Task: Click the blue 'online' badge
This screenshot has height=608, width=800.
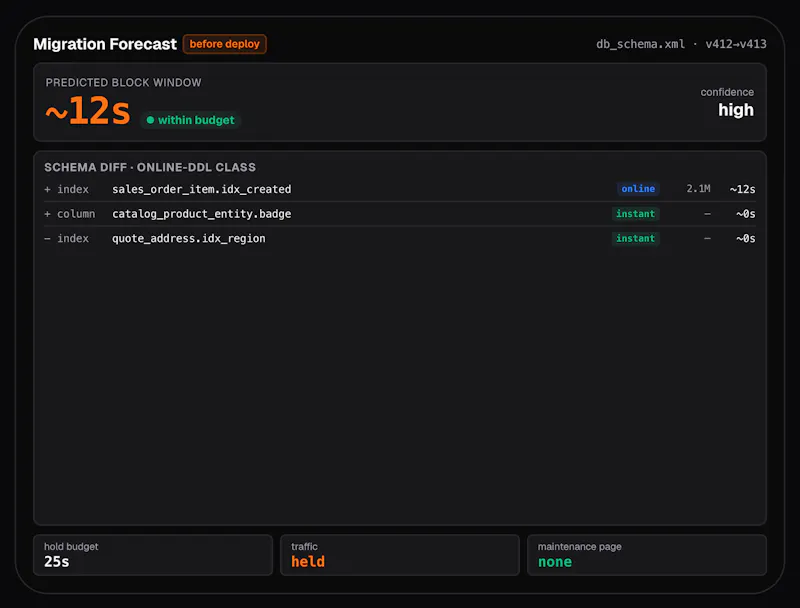Action: (638, 189)
